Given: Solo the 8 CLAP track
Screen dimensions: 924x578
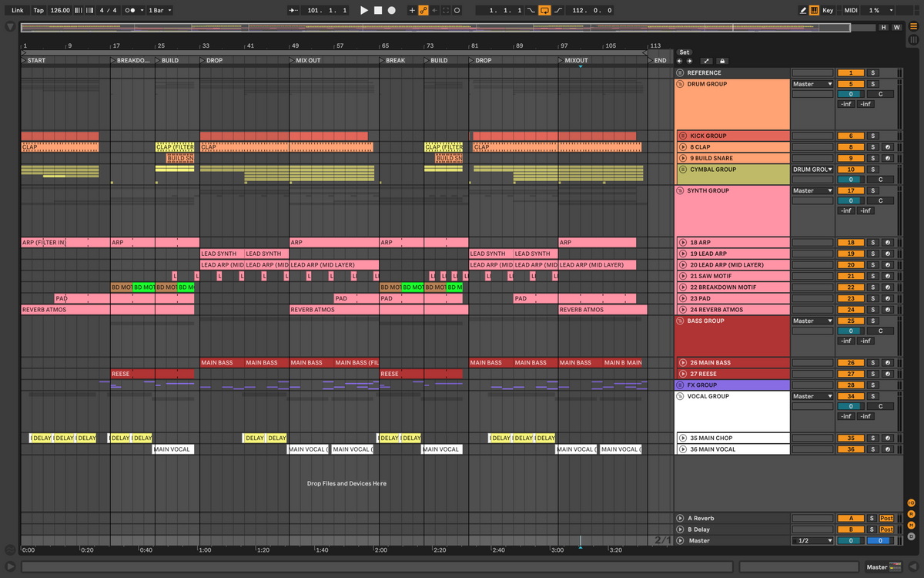Looking at the screenshot, I should (872, 147).
